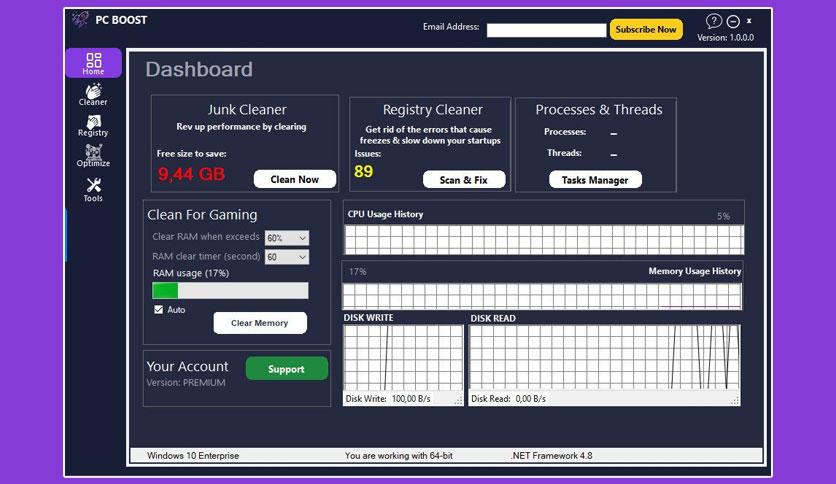Click the Junk Cleaner title
Image resolution: width=836 pixels, height=484 pixels.
(x=247, y=109)
